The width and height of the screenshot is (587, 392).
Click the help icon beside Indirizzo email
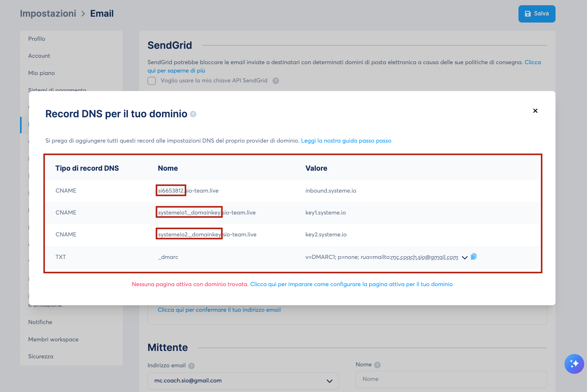click(x=192, y=366)
